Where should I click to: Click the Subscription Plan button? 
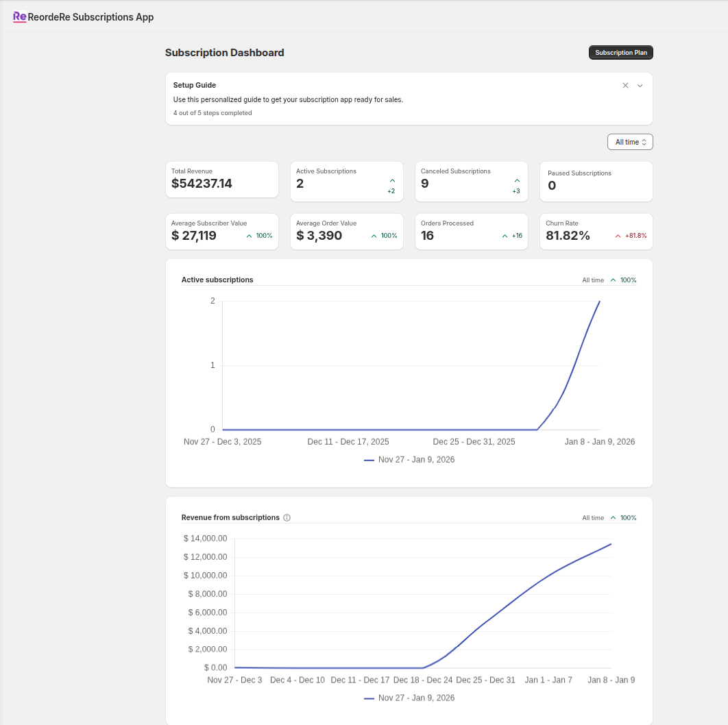click(x=621, y=53)
